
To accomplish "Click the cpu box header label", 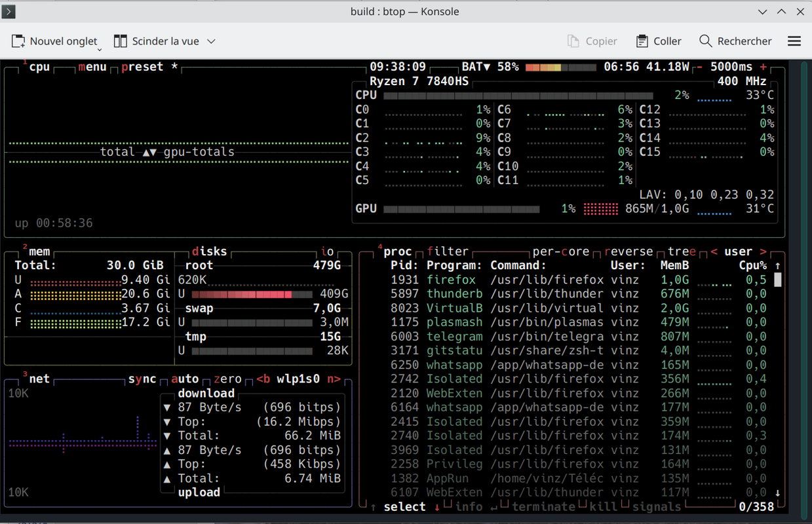I will 39,67.
